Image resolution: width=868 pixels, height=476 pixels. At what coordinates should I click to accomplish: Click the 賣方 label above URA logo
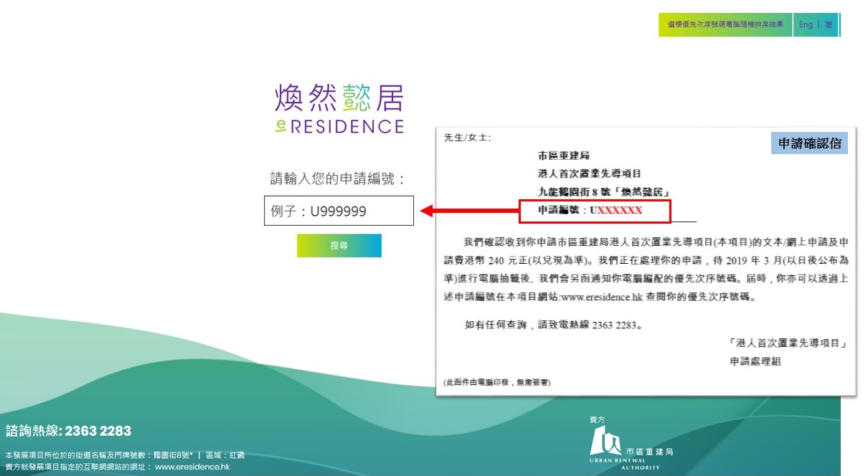click(x=597, y=420)
